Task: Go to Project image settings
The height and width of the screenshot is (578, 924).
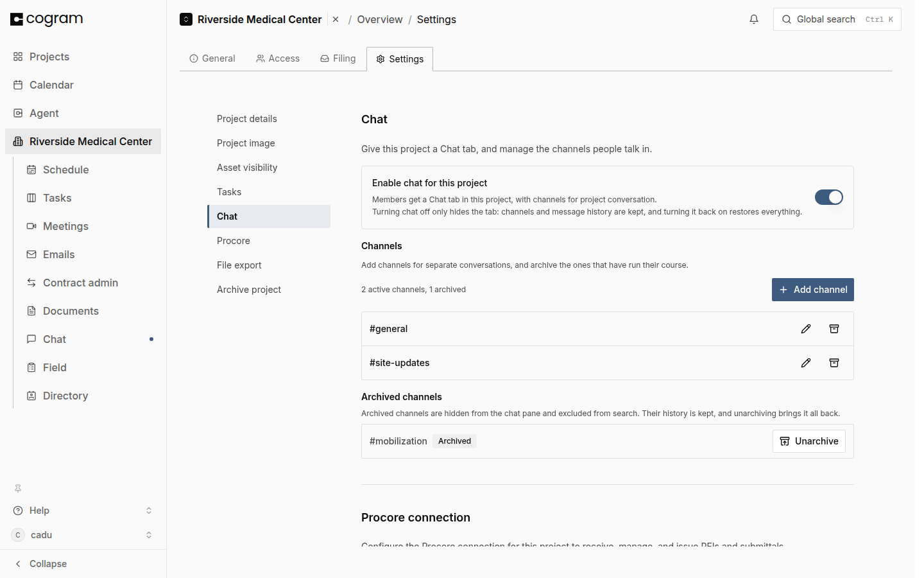Action: click(x=269, y=143)
